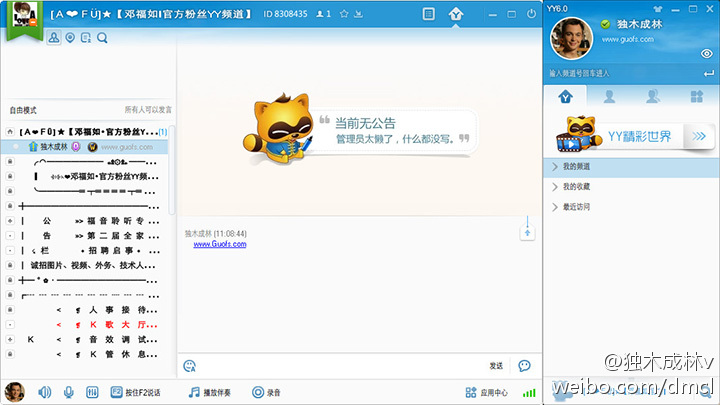Click the www.guofs.com signature under 独木成林 nickname
The image size is (720, 405).
pyautogui.click(x=627, y=39)
